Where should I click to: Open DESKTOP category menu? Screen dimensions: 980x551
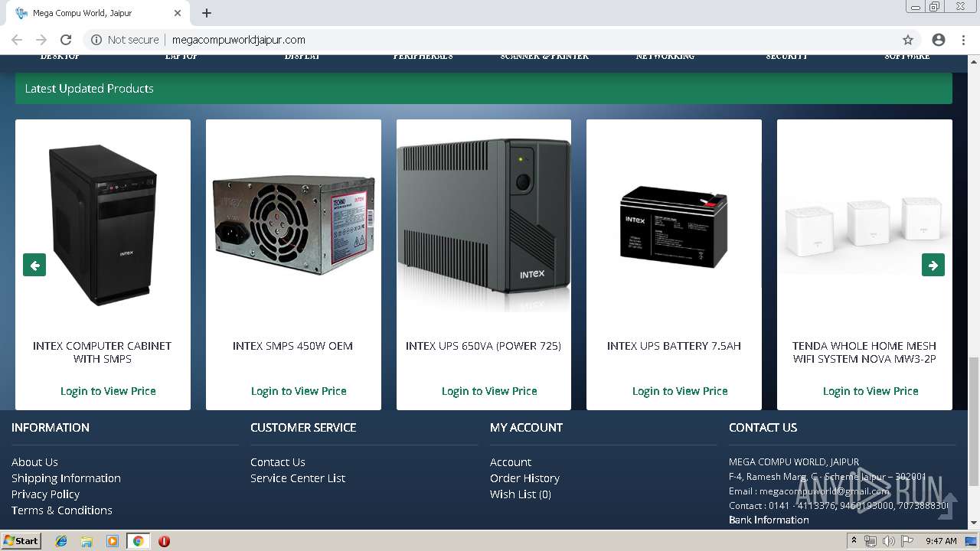(x=60, y=57)
